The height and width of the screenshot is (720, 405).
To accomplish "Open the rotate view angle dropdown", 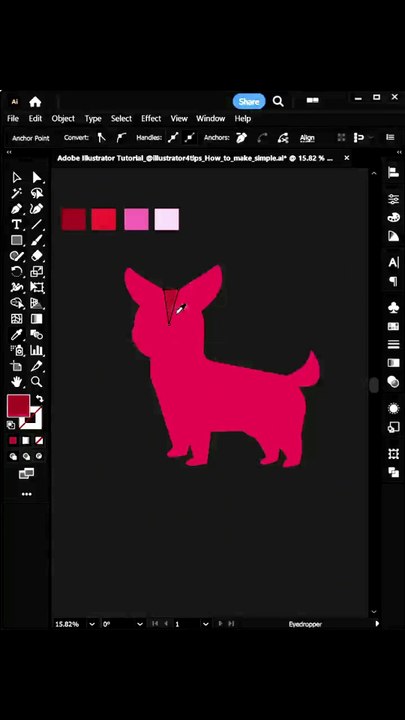I will coord(140,624).
